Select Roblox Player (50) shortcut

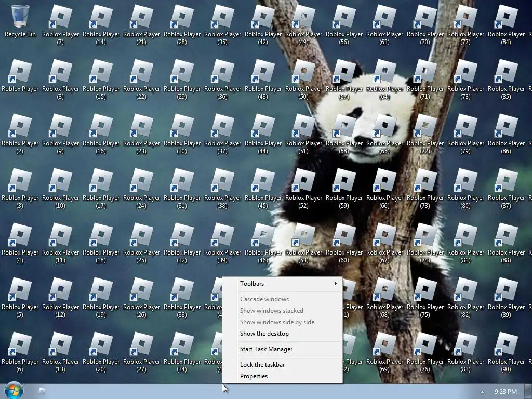303,79
